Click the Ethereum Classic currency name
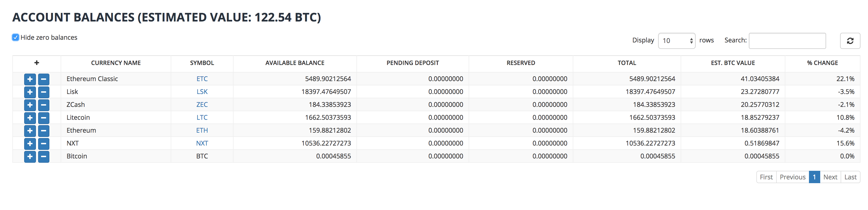This screenshot has width=868, height=210. (x=92, y=79)
